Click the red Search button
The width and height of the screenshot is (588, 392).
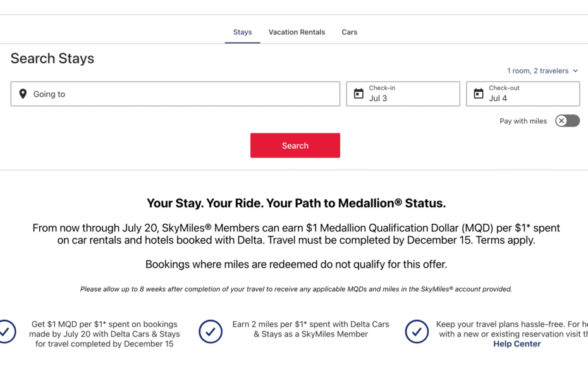pyautogui.click(x=295, y=145)
